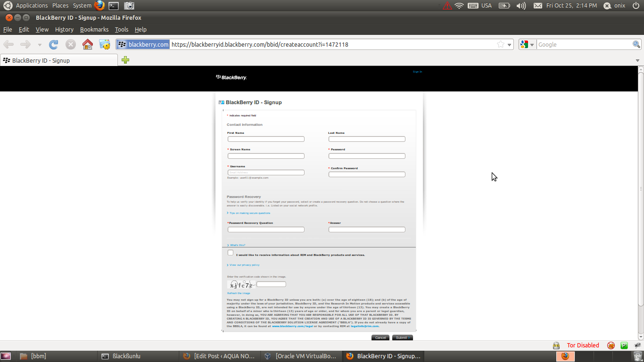
Task: Launch Firefox from the top panel icon
Action: 99,6
